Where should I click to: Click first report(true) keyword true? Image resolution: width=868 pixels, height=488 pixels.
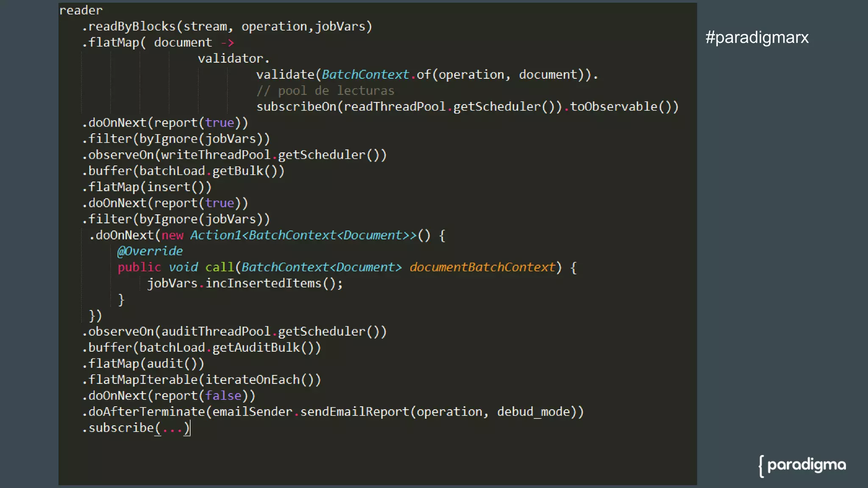(220, 123)
